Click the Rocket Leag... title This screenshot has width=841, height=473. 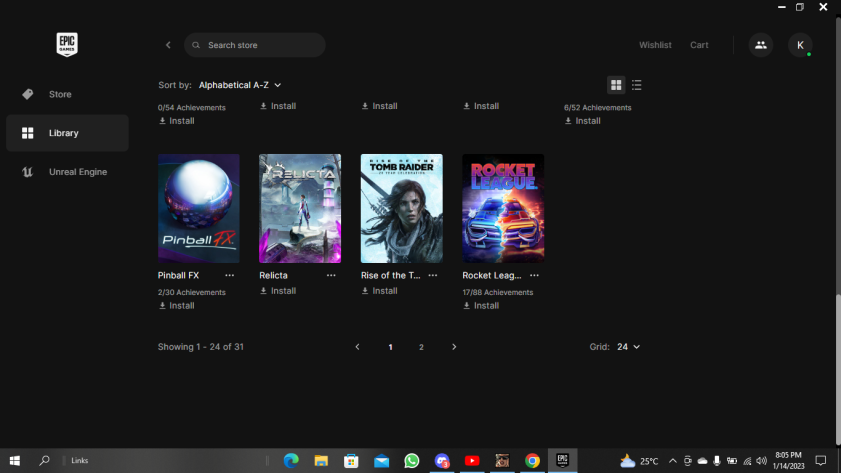click(492, 276)
